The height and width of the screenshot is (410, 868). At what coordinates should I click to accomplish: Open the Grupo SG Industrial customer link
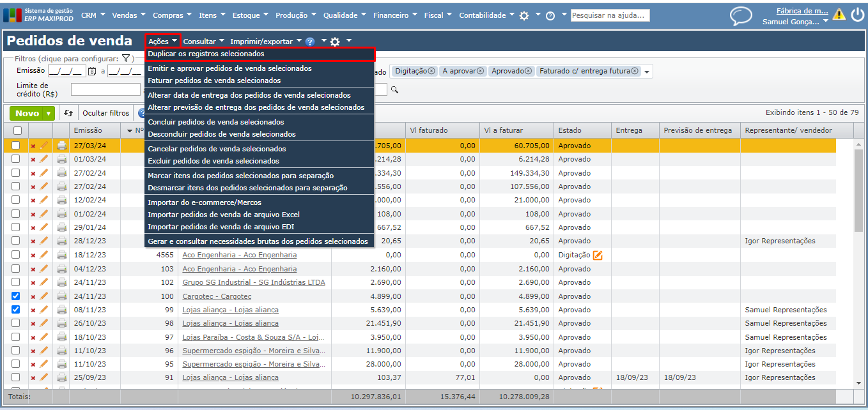click(x=253, y=282)
